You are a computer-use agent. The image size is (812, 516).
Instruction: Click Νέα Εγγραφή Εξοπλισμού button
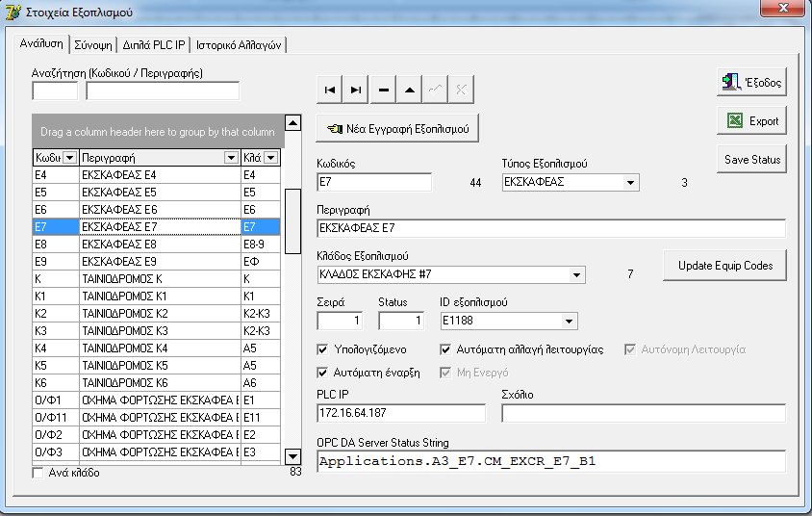click(x=397, y=128)
